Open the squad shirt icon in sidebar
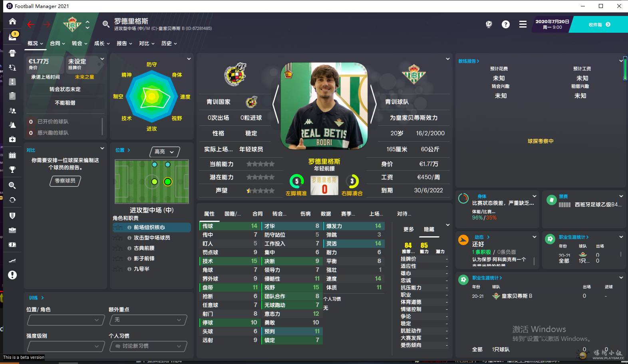628x364 pixels. pos(12,53)
